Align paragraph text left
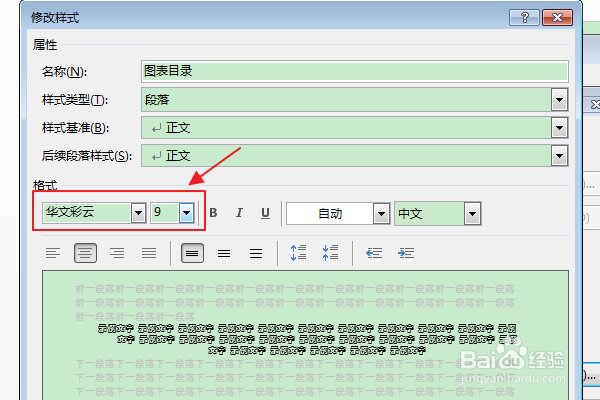The width and height of the screenshot is (600, 400). pos(53,253)
